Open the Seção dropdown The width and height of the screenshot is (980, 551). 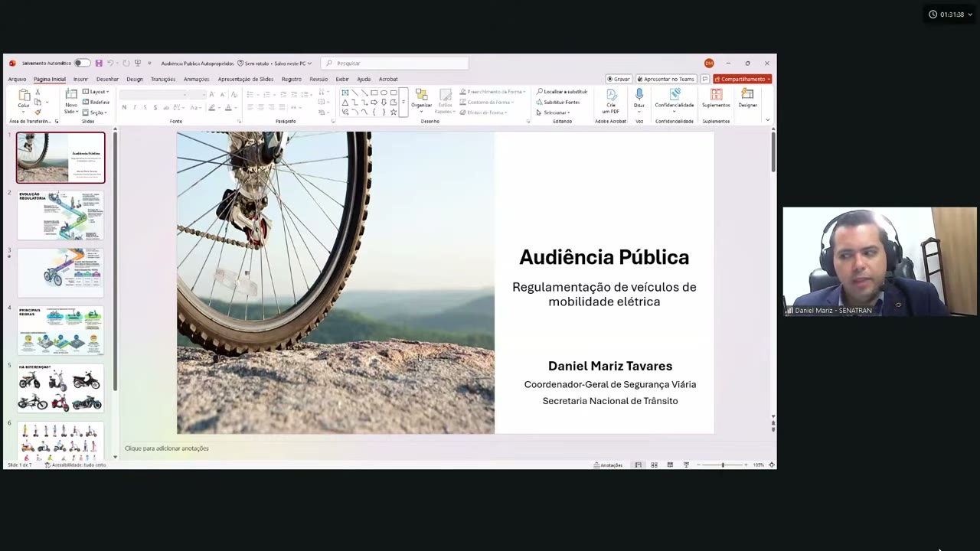click(x=94, y=112)
